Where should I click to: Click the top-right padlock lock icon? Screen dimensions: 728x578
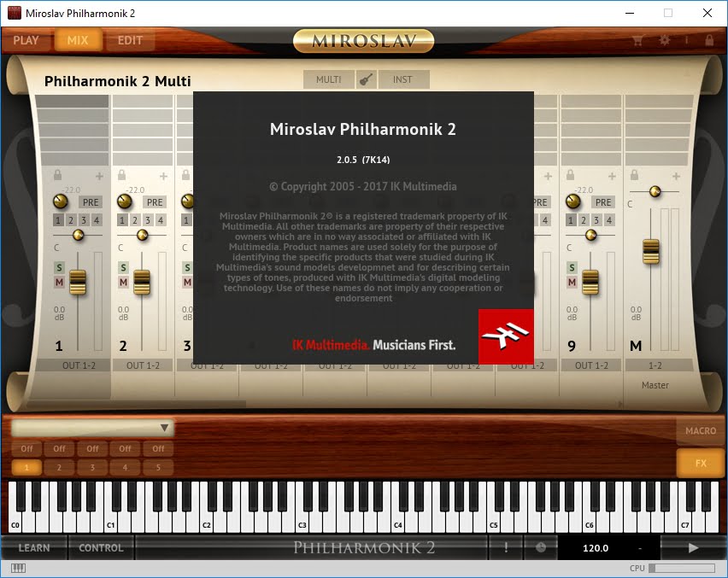(x=709, y=40)
